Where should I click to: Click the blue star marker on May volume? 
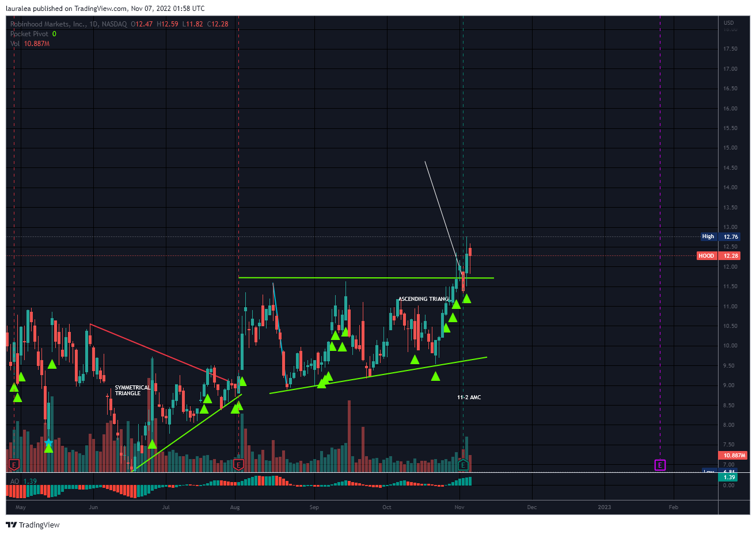tap(48, 442)
